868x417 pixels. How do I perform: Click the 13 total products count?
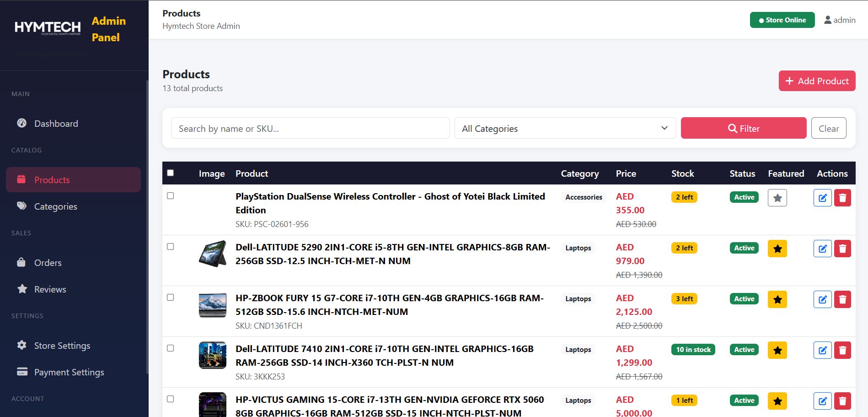point(193,88)
